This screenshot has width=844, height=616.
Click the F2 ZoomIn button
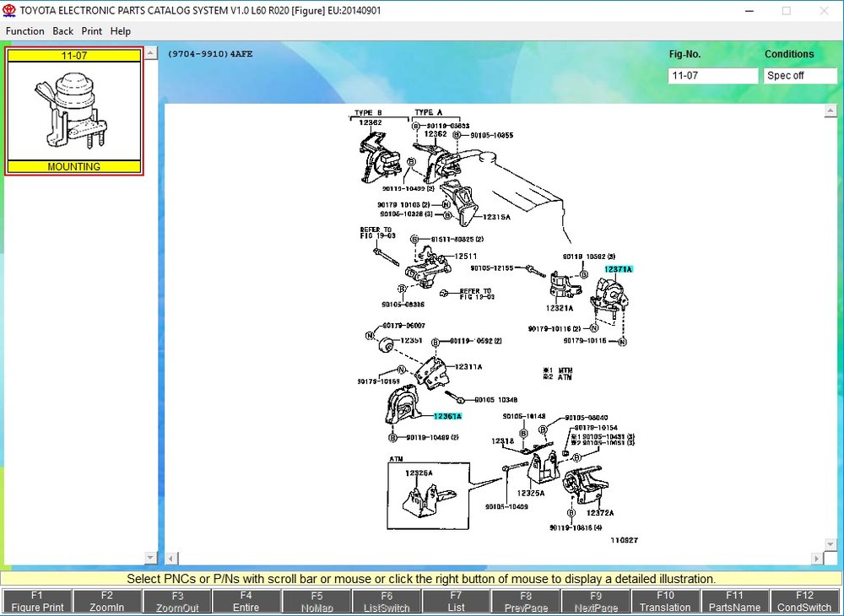point(107,601)
